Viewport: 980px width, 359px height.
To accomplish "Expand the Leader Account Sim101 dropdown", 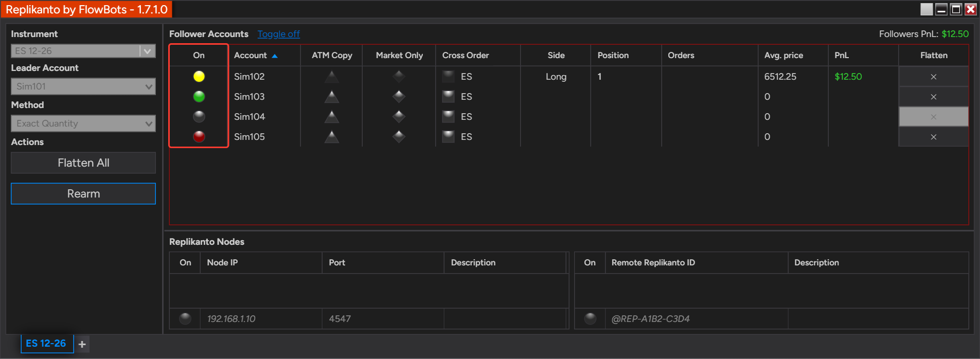I will coord(83,86).
